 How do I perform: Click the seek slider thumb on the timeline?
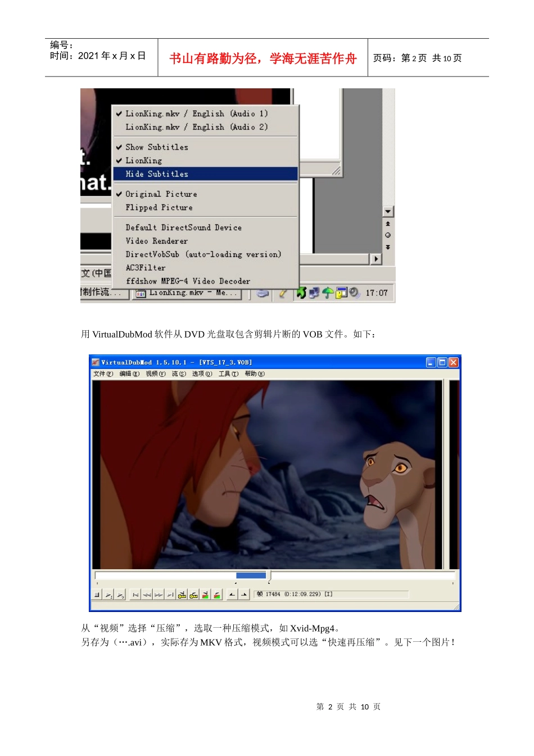269,575
